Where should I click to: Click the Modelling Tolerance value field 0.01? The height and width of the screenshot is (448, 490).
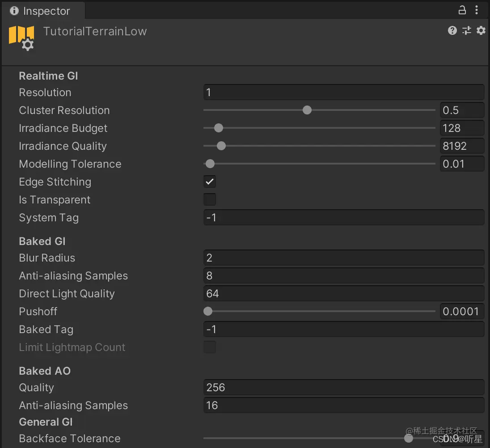pos(462,164)
